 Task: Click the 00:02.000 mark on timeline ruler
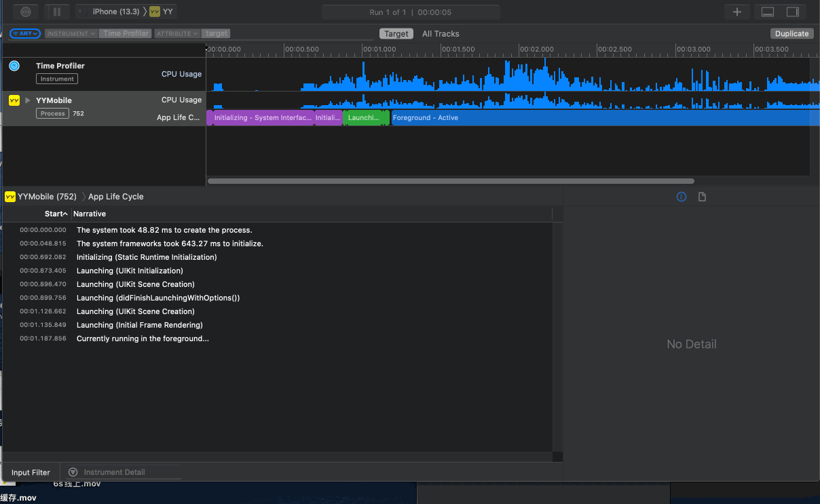pyautogui.click(x=536, y=49)
